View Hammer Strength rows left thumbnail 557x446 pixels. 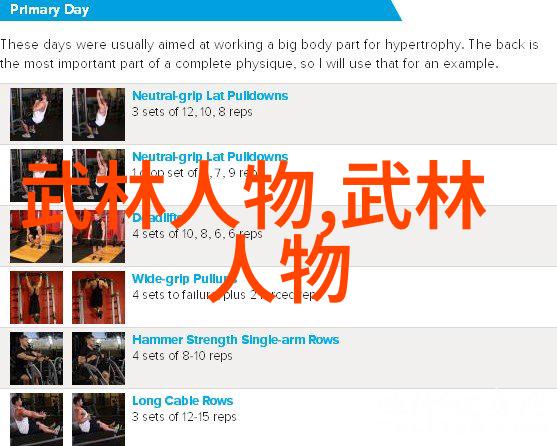[37, 359]
